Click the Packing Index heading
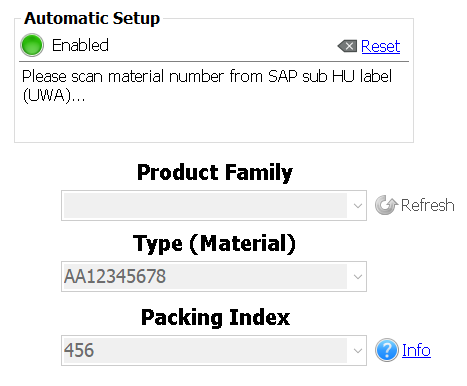 [215, 317]
